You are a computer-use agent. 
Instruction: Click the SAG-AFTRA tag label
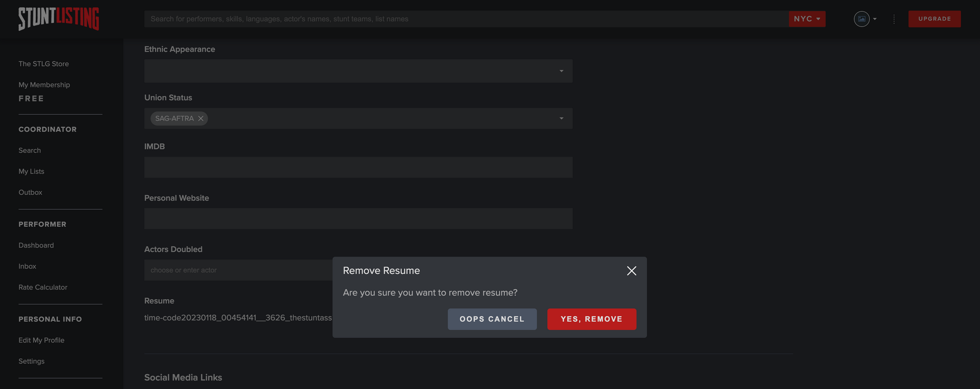tap(174, 118)
